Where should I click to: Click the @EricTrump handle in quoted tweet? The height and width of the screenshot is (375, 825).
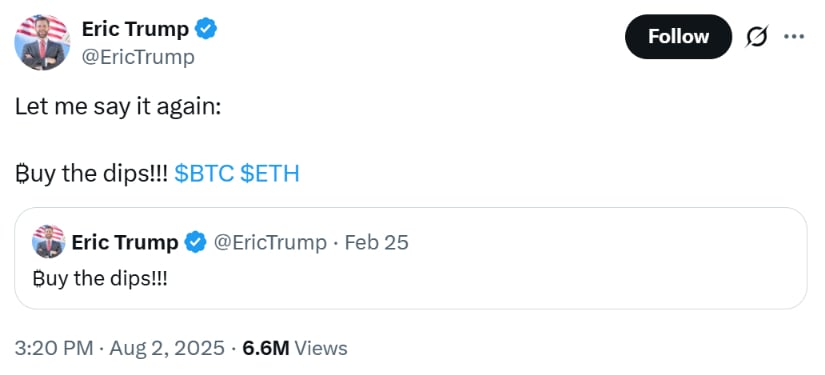(269, 242)
